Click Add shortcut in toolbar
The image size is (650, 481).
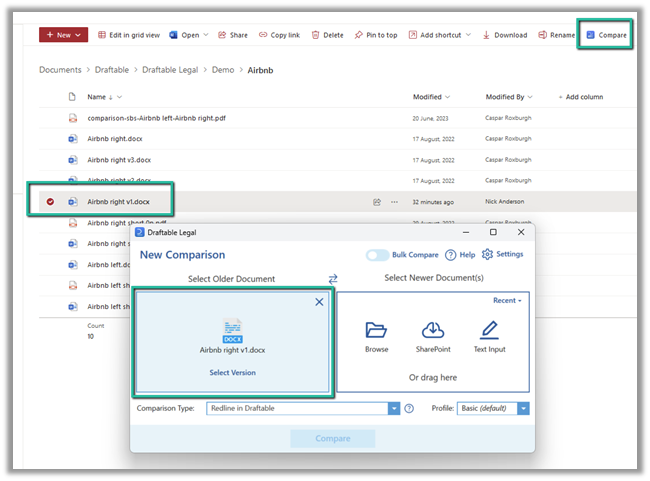(435, 35)
